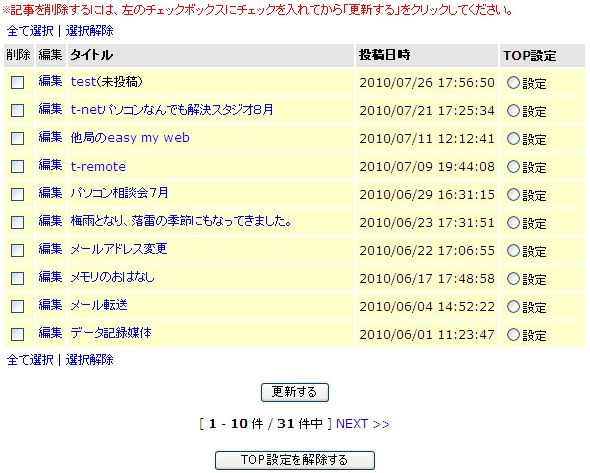Viewport: 590px width, 473px height.
Task: Open the メール転送 title link
Action: [99, 305]
